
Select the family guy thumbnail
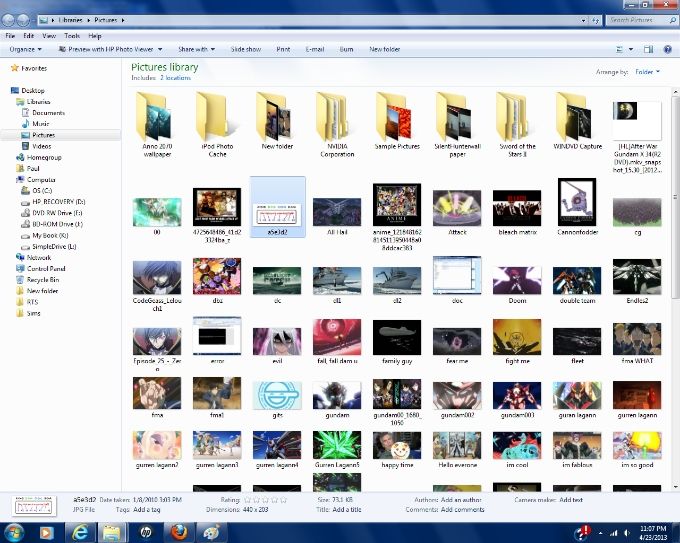click(x=397, y=342)
